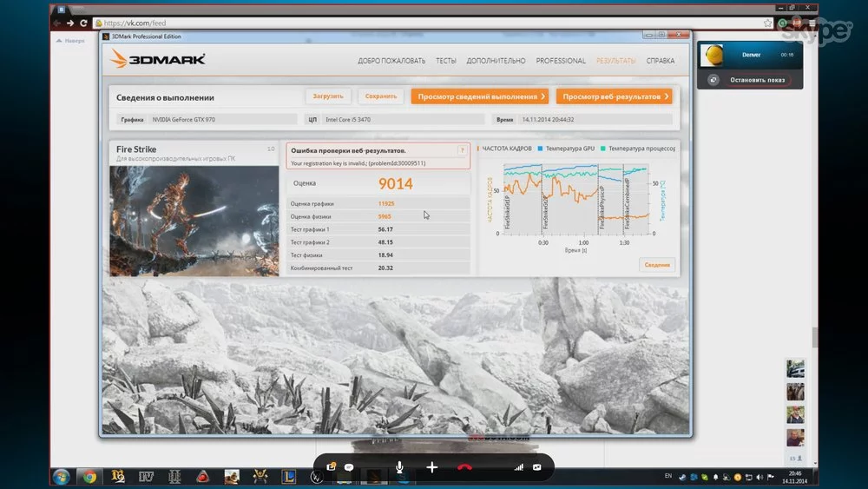The height and width of the screenshot is (489, 868).
Task: Open Просмотр сведений выполнения
Action: point(479,96)
